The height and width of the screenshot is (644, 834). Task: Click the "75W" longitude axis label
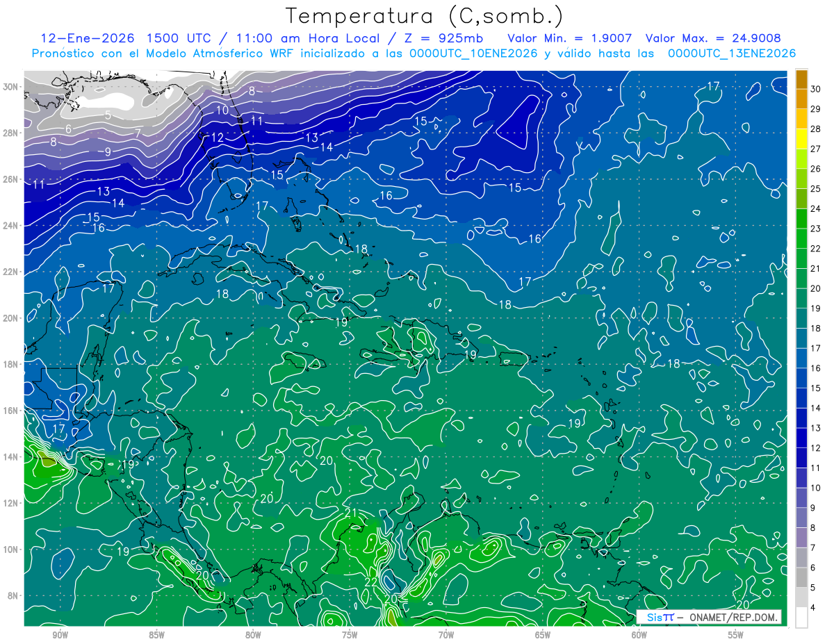pos(350,635)
